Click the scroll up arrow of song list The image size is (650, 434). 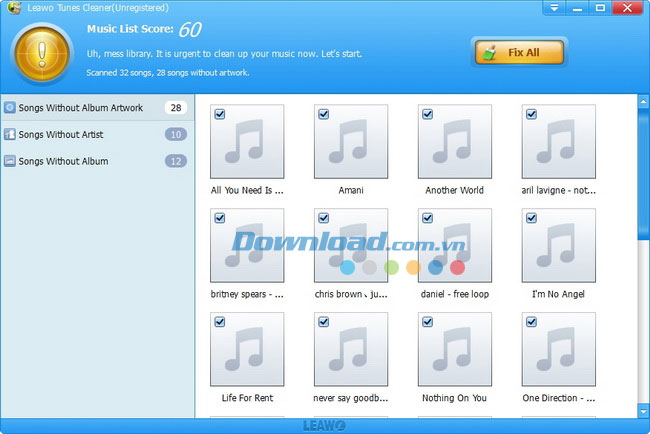(643, 101)
